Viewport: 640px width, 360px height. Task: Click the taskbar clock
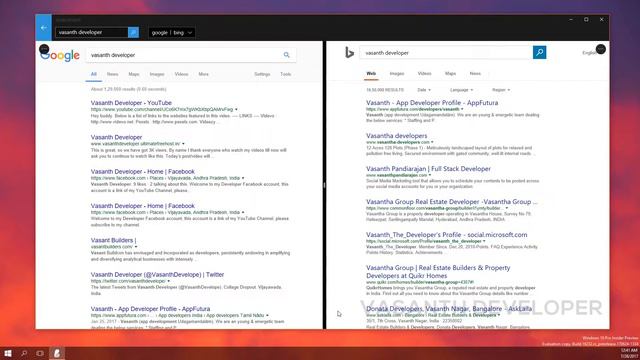(x=629, y=353)
